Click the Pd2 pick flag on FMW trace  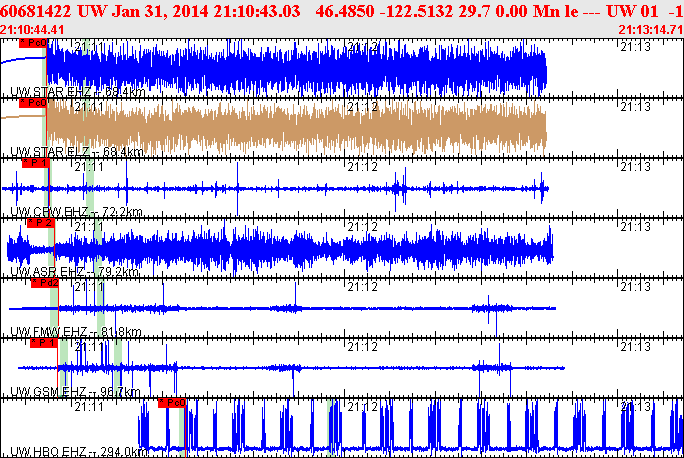click(45, 283)
